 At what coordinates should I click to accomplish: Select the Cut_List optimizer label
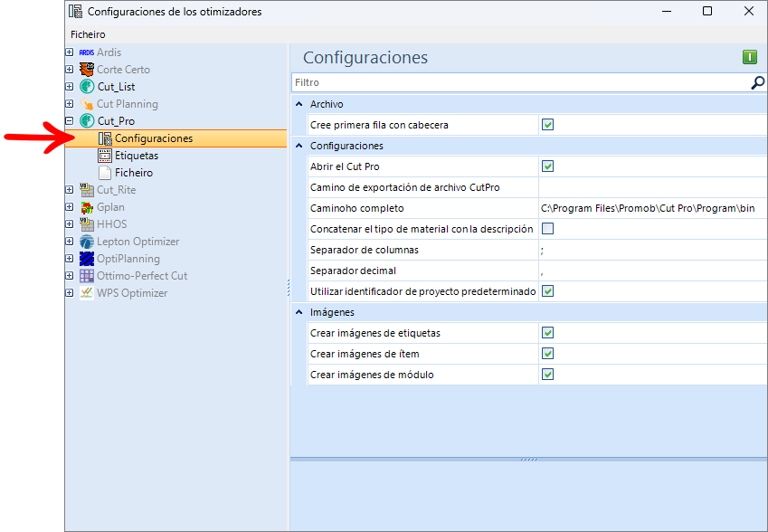tap(116, 87)
